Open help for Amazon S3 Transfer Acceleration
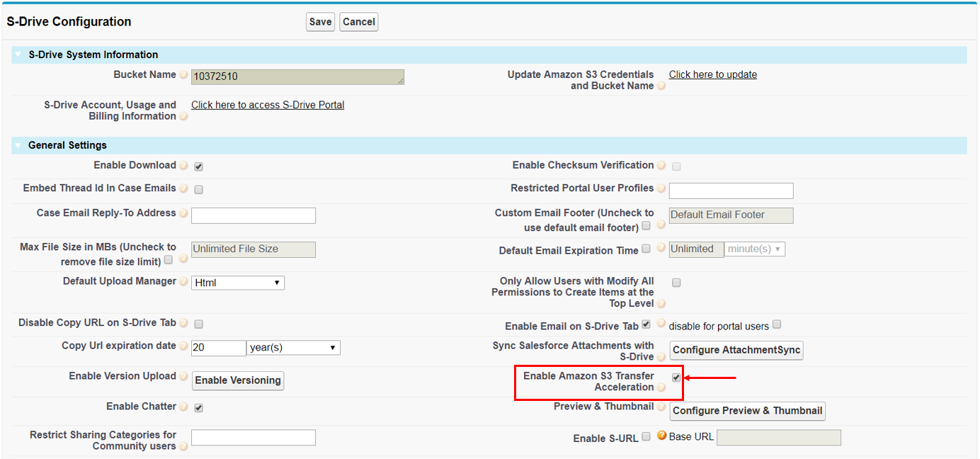Viewport: 980px width, 459px height. tap(661, 387)
